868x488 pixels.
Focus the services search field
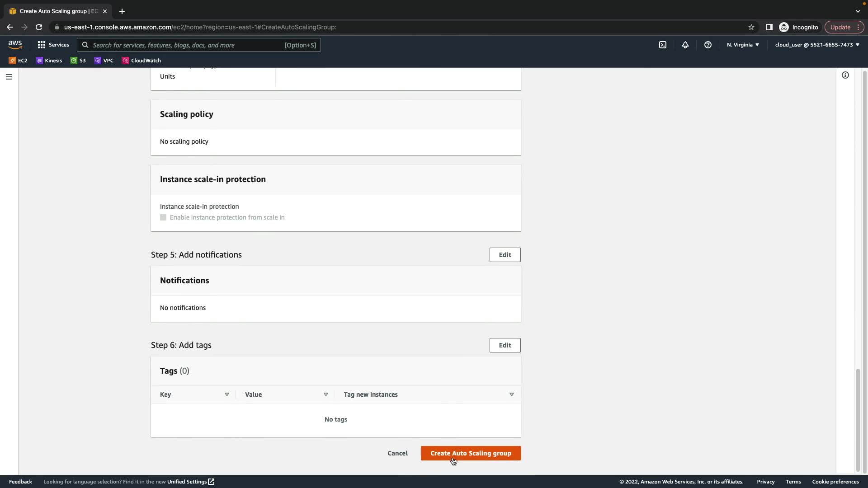[x=199, y=45]
